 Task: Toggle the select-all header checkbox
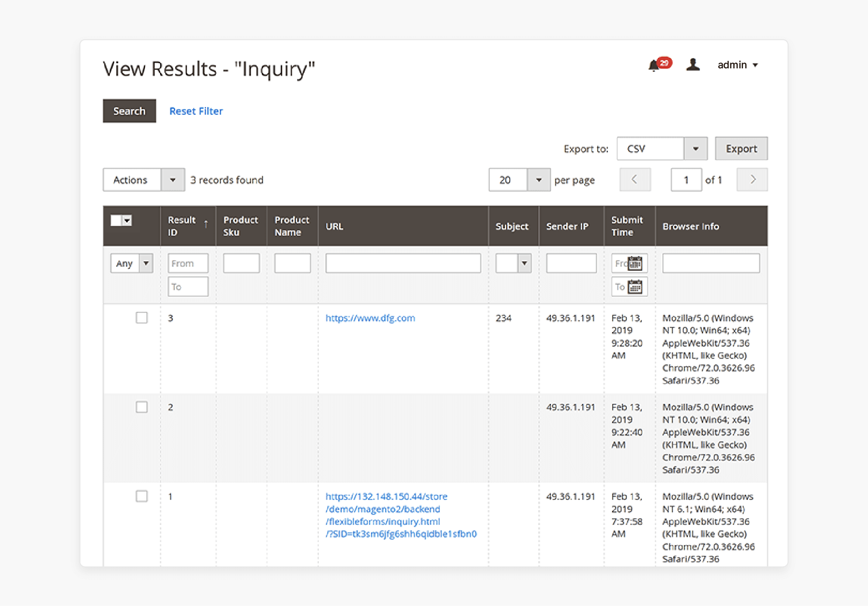(116, 220)
